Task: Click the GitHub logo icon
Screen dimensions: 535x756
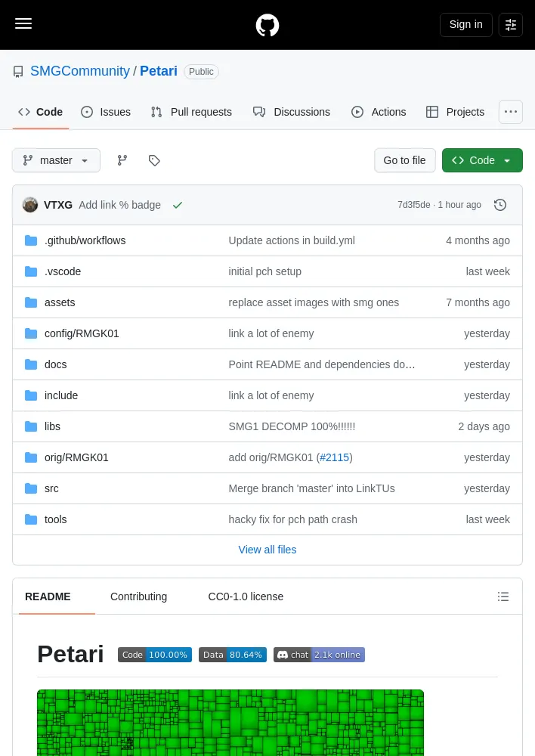Action: click(x=267, y=25)
